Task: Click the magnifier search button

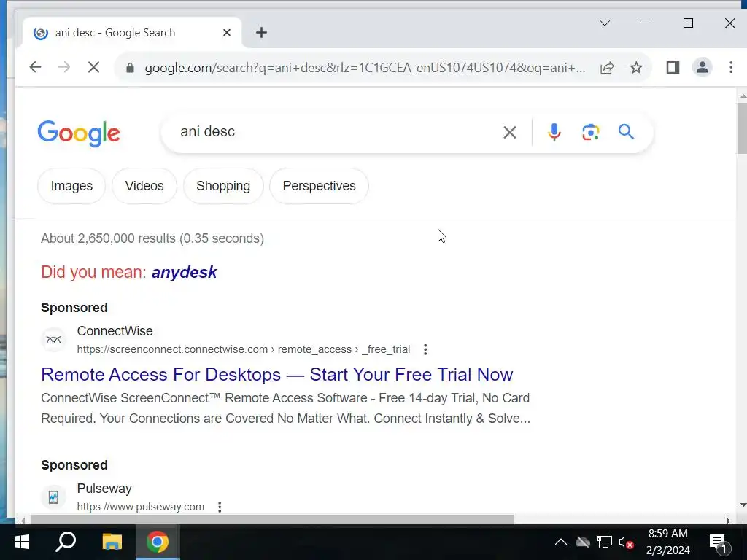Action: click(626, 131)
